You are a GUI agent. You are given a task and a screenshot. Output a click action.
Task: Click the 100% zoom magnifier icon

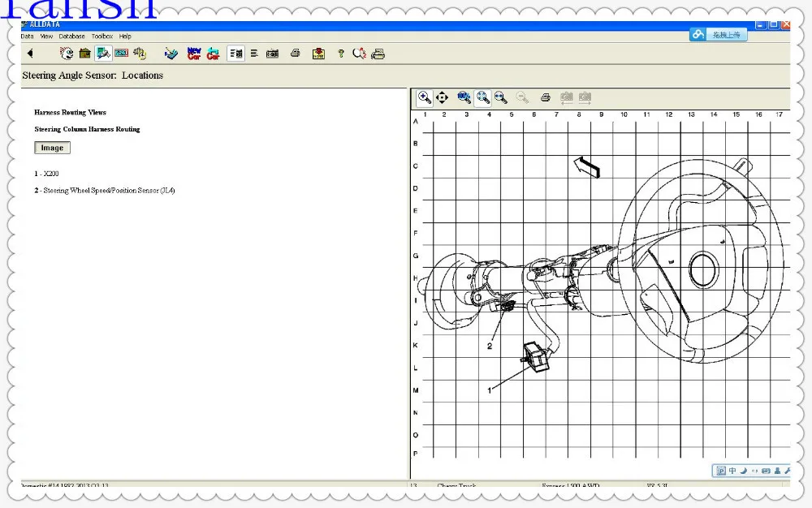pyautogui.click(x=464, y=97)
